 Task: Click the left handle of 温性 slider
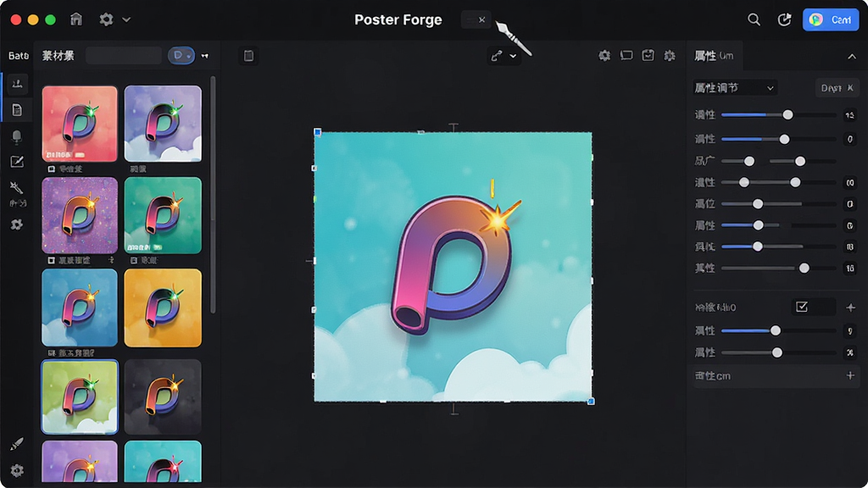(744, 183)
